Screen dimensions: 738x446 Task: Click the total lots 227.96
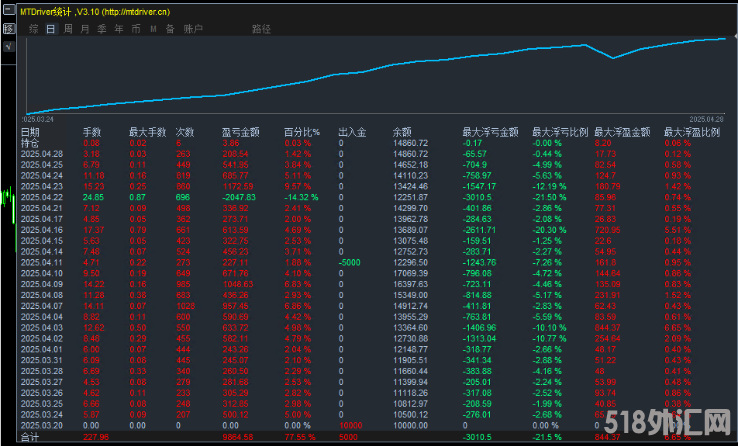pos(96,437)
